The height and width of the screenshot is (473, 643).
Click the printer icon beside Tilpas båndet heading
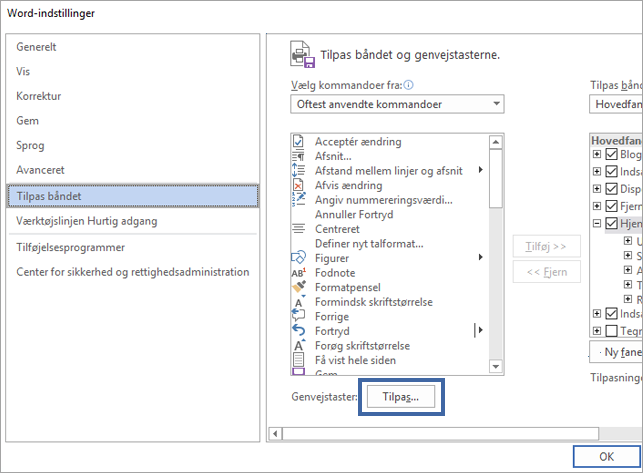tap(302, 54)
